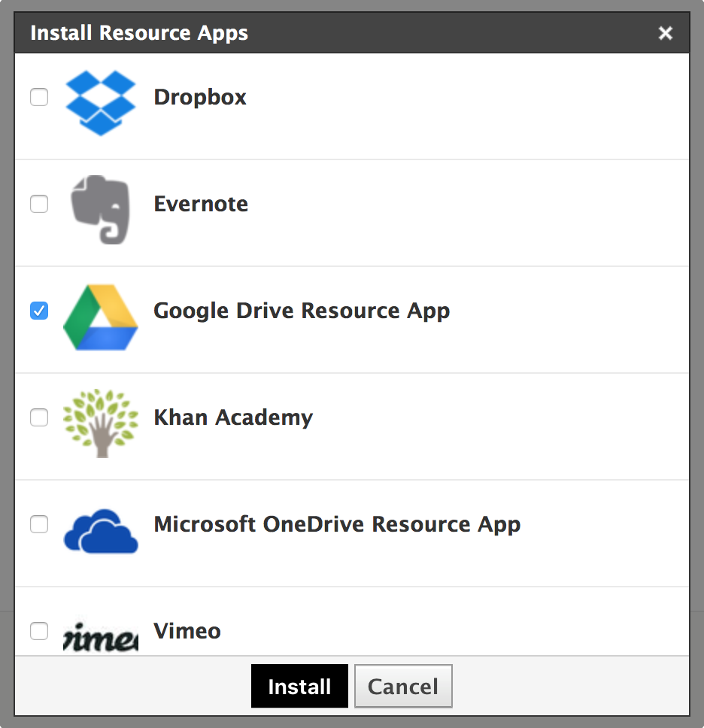704x728 pixels.
Task: Close the dialog with the X button
Action: click(x=666, y=33)
